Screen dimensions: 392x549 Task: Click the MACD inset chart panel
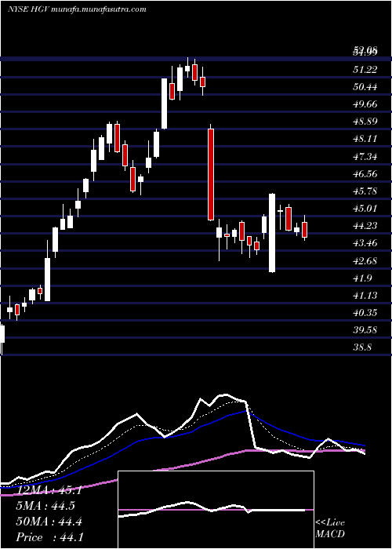[216, 510]
